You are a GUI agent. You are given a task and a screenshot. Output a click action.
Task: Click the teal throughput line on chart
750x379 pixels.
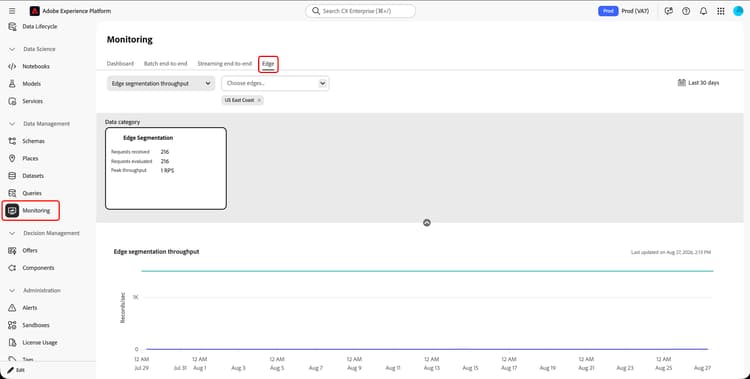pyautogui.click(x=427, y=271)
